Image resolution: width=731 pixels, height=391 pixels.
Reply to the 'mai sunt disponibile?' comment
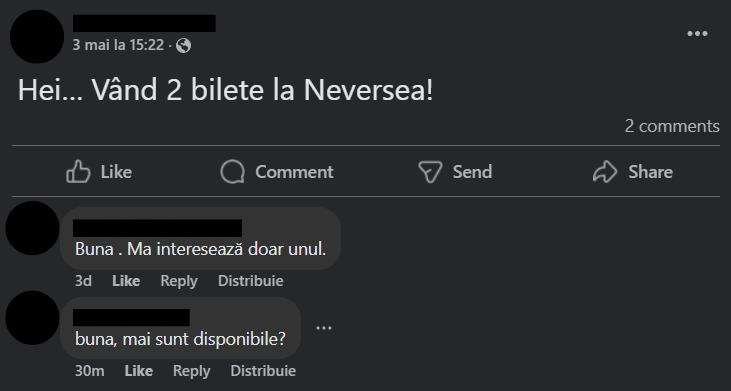pos(192,370)
